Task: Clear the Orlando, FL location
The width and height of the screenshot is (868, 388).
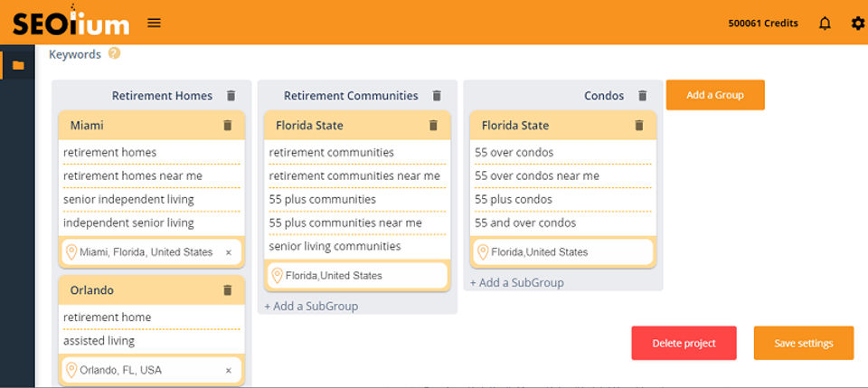Action: [x=229, y=371]
